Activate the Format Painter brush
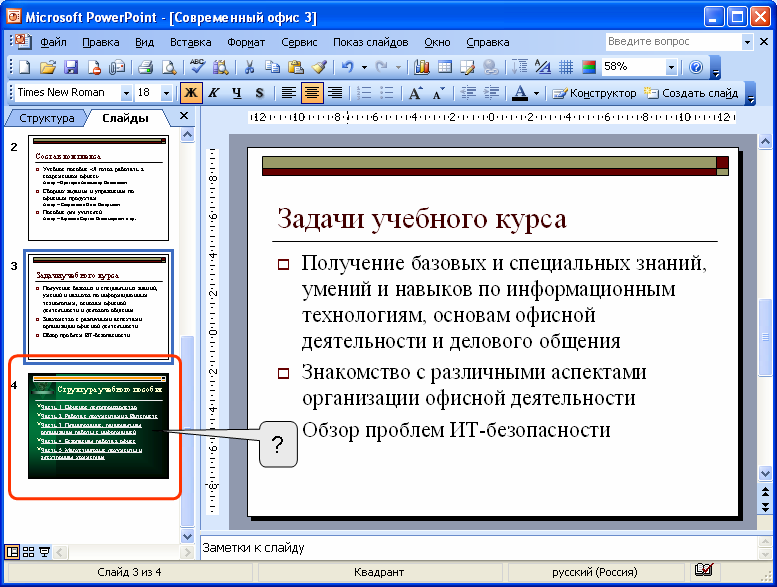 319,67
